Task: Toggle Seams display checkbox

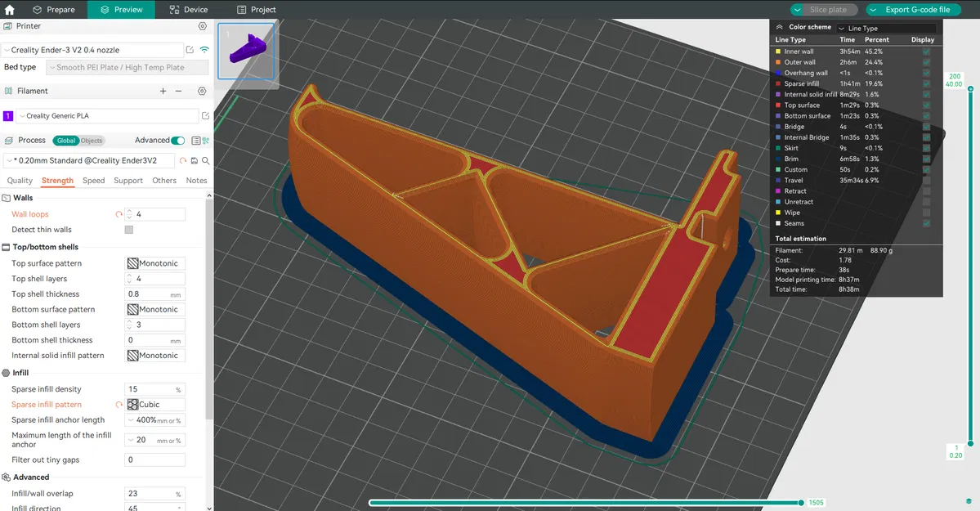Action: coord(926,223)
